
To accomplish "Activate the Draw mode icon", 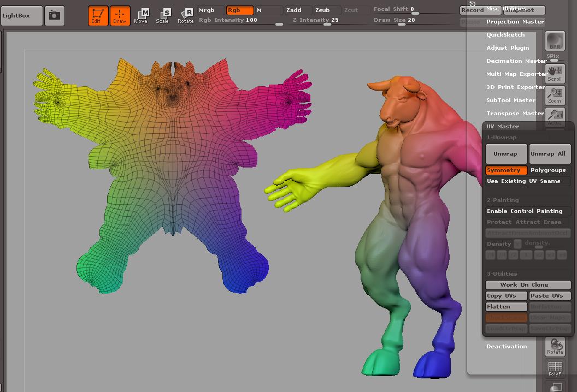I will 120,16.
